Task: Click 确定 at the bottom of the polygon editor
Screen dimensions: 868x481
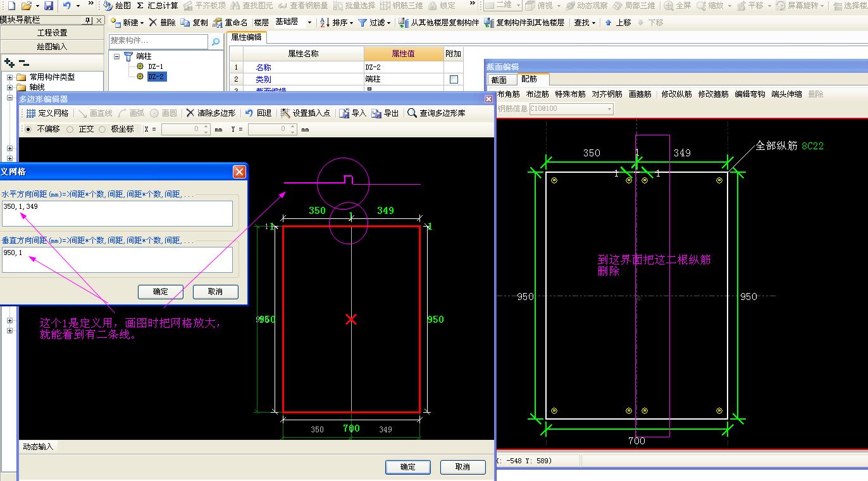Action: click(x=408, y=467)
